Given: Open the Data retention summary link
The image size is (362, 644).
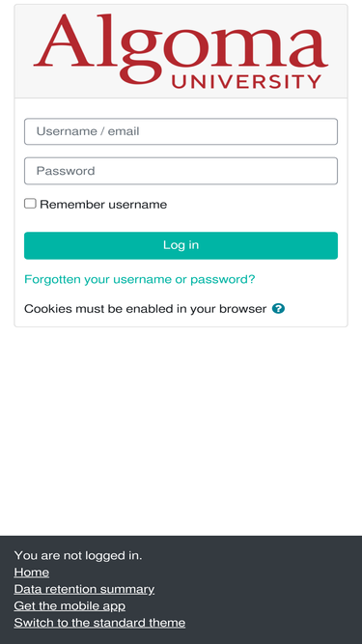Looking at the screenshot, I should pos(84,589).
